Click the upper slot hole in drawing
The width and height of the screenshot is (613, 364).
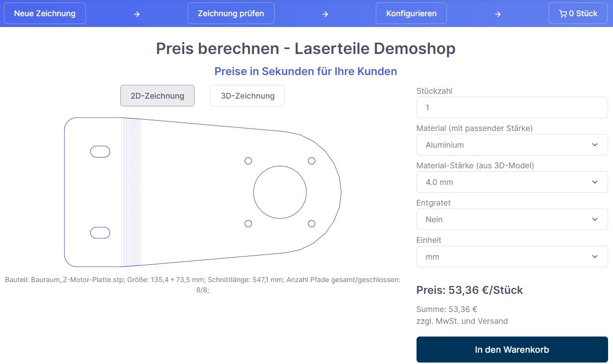[100, 152]
